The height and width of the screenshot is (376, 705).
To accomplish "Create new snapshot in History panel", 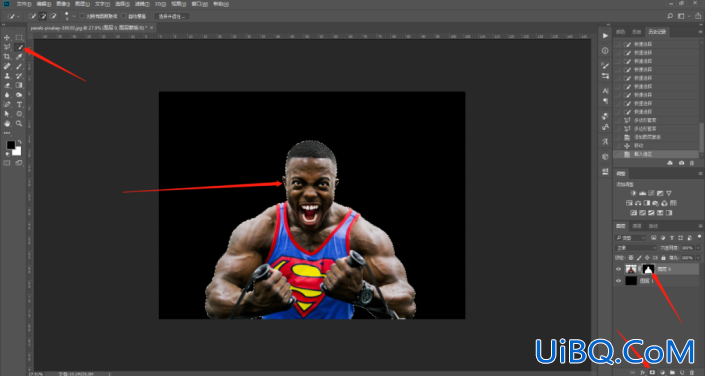I will 681,163.
